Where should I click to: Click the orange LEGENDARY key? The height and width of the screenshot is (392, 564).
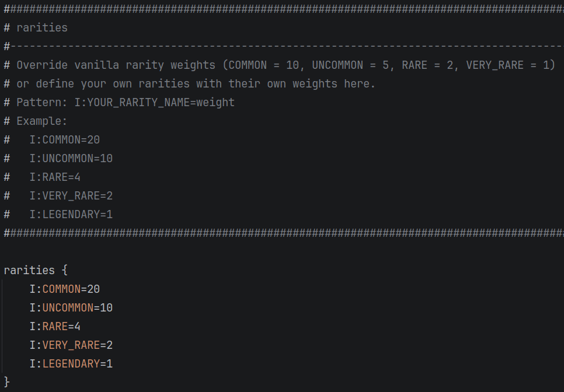71,364
